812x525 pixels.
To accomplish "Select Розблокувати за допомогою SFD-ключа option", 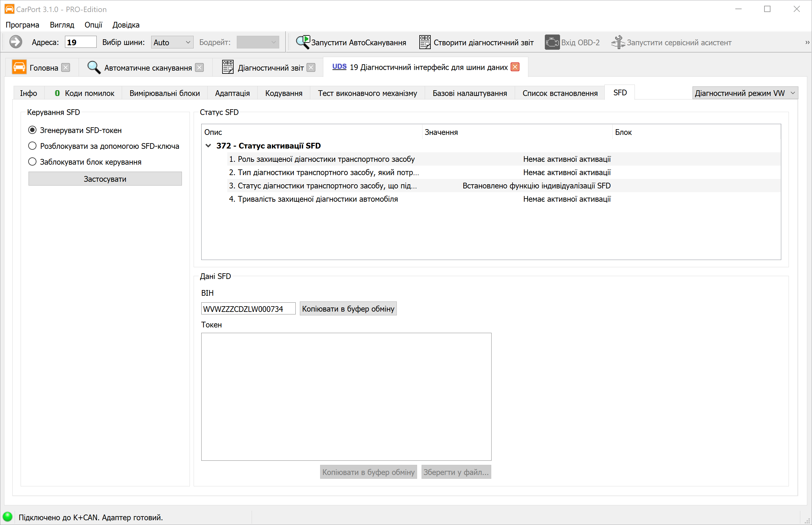I will coord(32,146).
